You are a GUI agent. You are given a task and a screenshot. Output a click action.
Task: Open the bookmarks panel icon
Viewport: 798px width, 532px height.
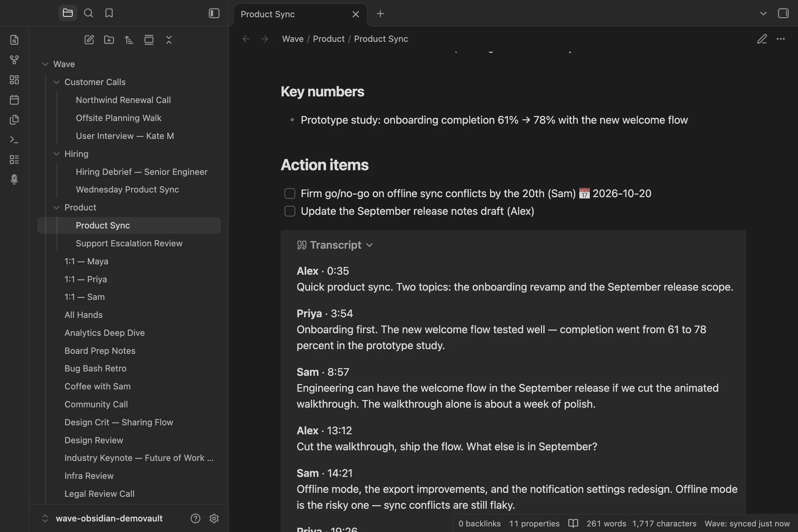tap(109, 13)
